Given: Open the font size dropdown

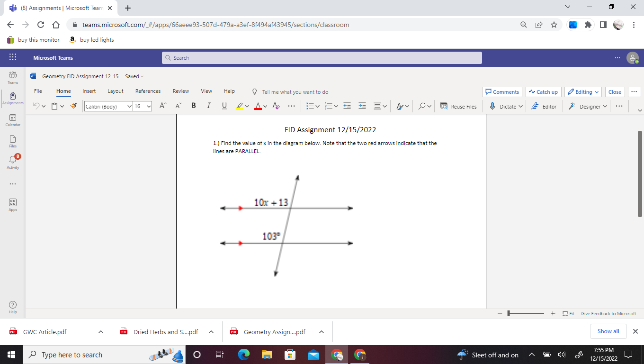Looking at the screenshot, I should [x=149, y=106].
